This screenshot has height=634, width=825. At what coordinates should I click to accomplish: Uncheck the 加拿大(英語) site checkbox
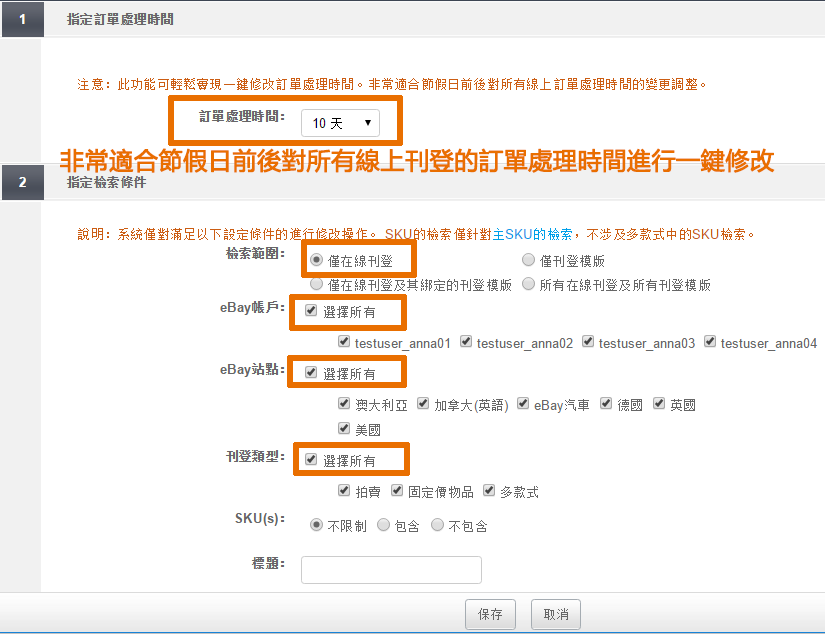[423, 404]
